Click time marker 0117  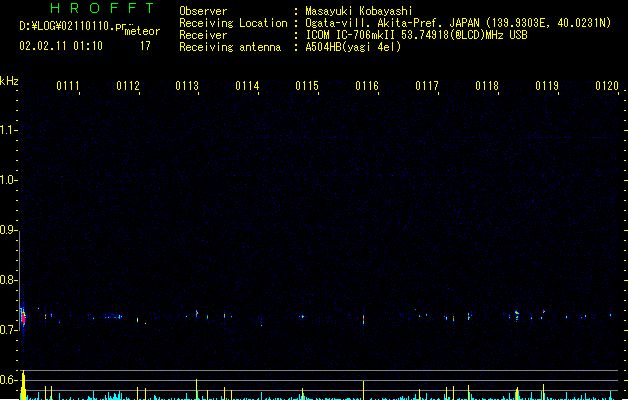tap(427, 86)
